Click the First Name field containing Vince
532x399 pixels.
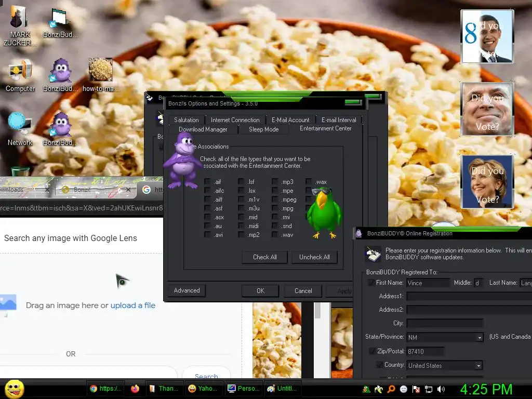tap(428, 283)
